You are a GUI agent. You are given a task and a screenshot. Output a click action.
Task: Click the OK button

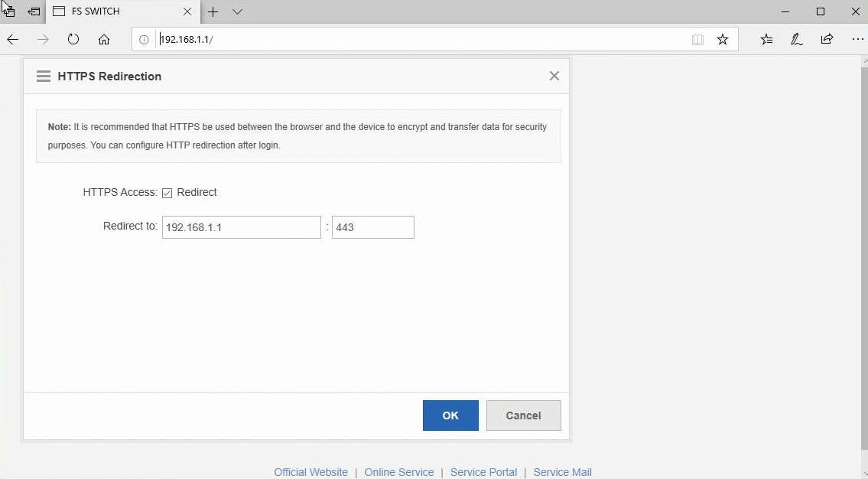450,415
